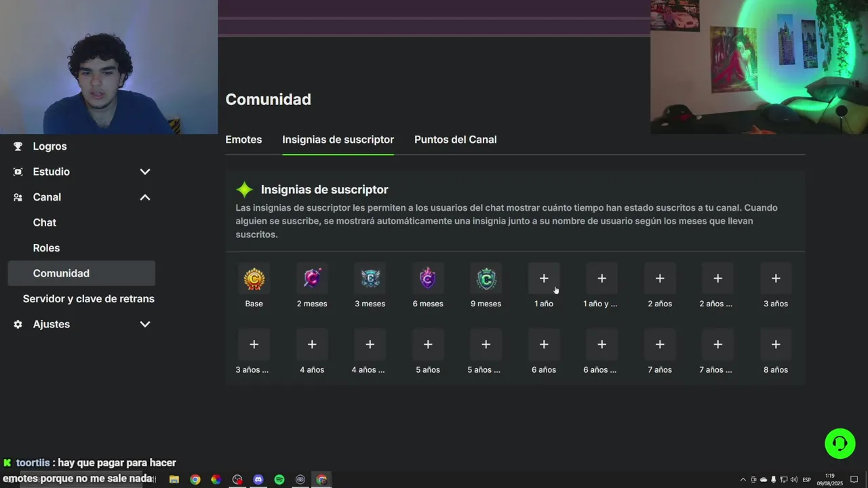Open the volume control in system tray
868x488 pixels.
pos(793,480)
